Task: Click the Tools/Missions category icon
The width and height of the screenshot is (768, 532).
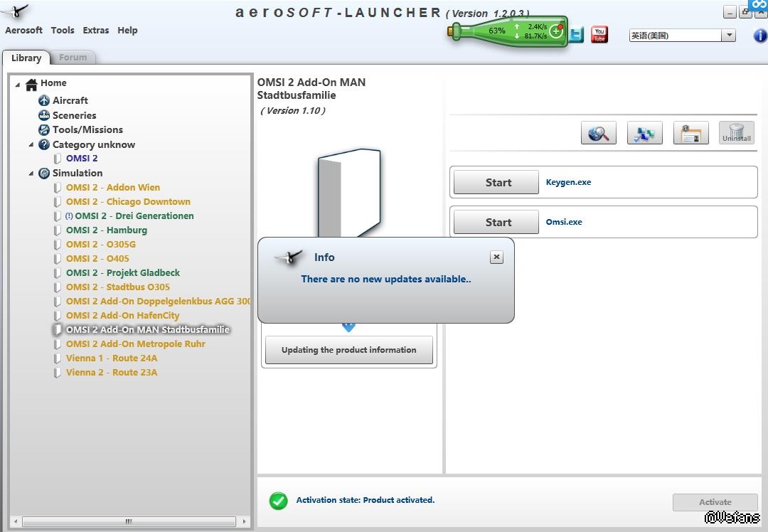Action: [44, 130]
